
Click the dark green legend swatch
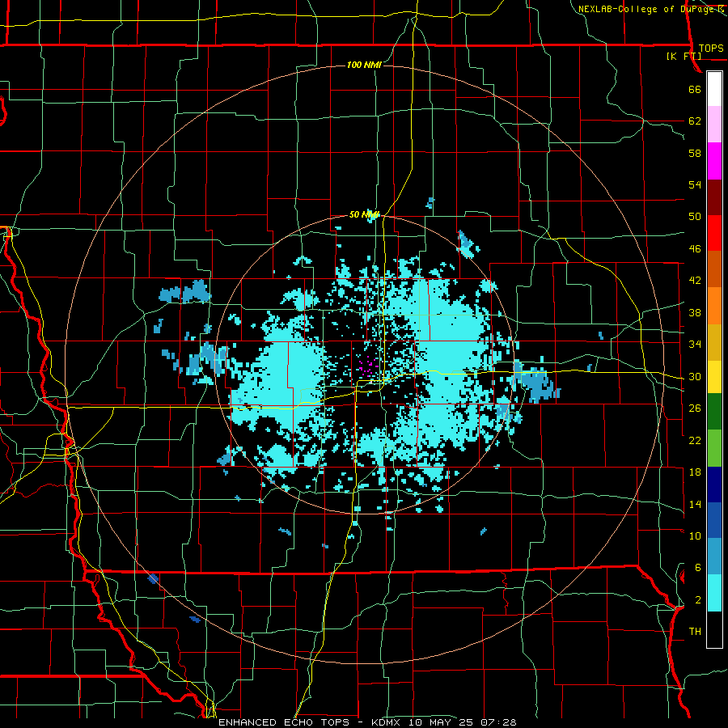(x=714, y=412)
